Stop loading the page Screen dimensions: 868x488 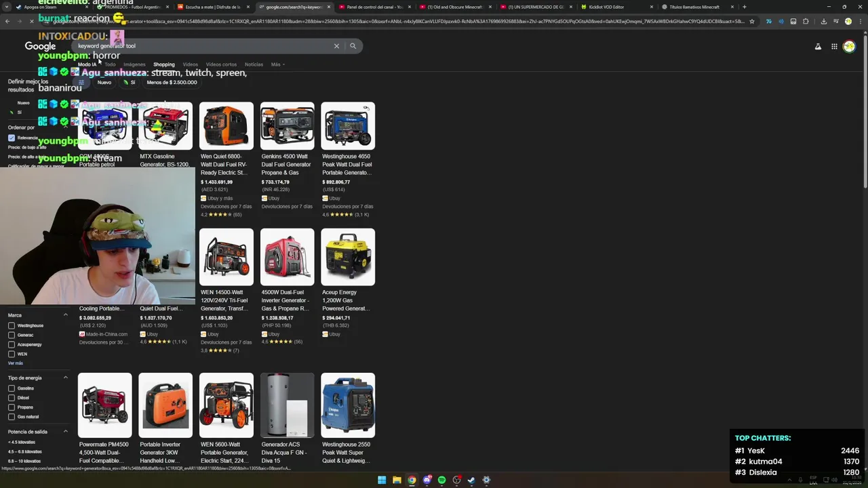click(x=32, y=21)
